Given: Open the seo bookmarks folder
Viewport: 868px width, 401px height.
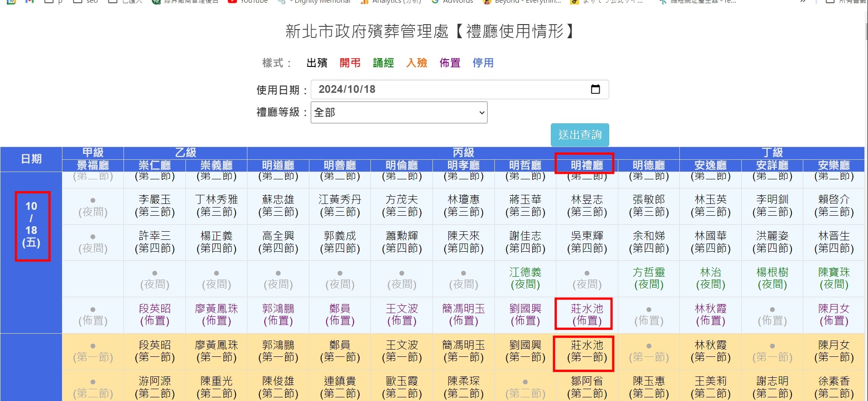Looking at the screenshot, I should tap(86, 2).
